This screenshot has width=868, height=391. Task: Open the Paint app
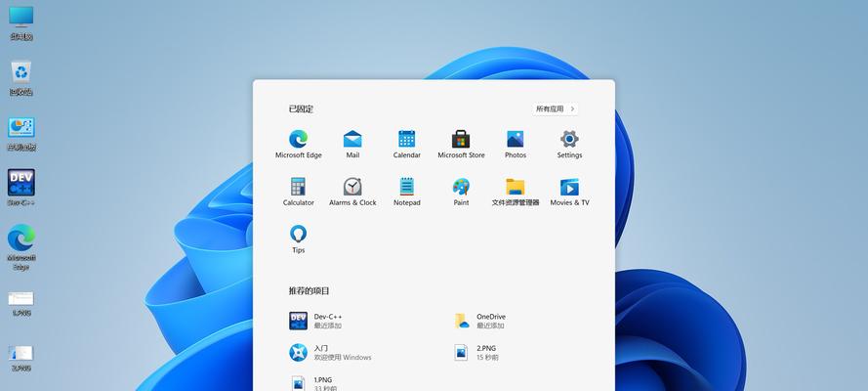click(x=461, y=192)
